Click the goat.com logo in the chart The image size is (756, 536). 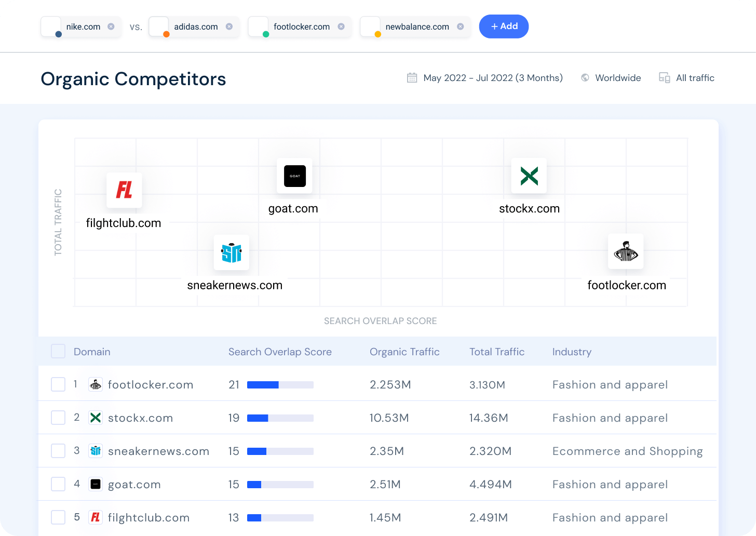(295, 176)
